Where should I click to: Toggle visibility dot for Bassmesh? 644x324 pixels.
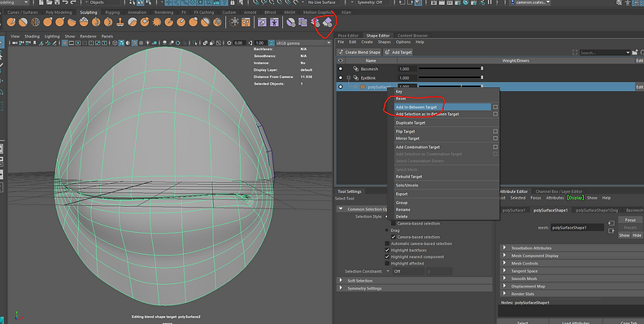[x=341, y=69]
